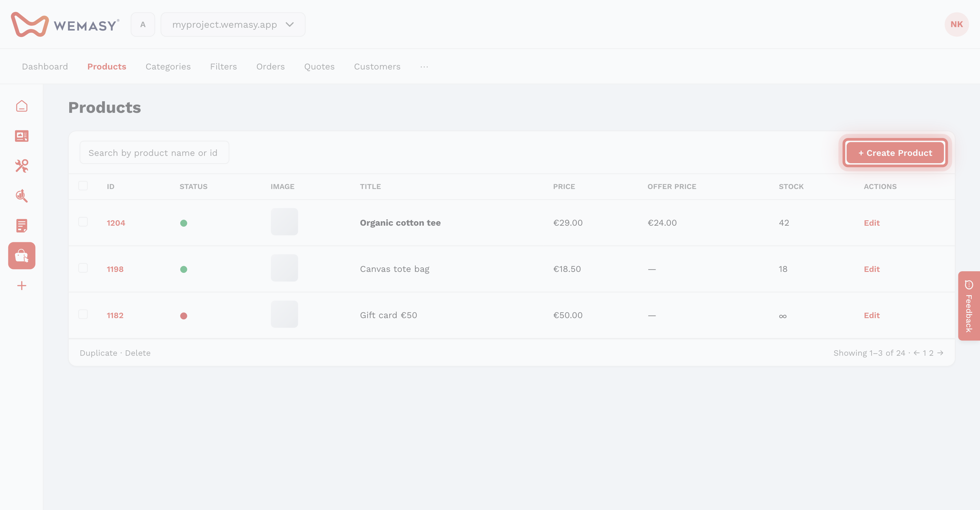Click Delete in table footer
Image resolution: width=980 pixels, height=510 pixels.
(x=138, y=353)
